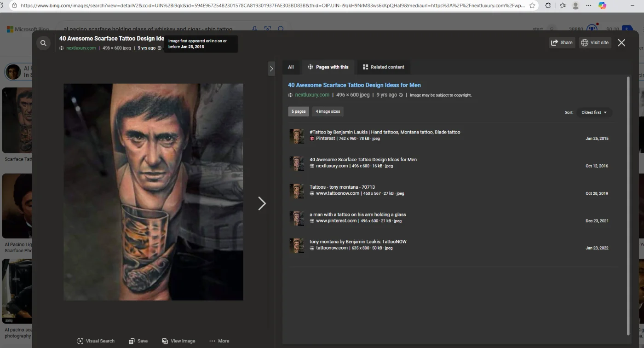Open the Tattoo by Benjamin Laukis Pinterest result

(385, 132)
